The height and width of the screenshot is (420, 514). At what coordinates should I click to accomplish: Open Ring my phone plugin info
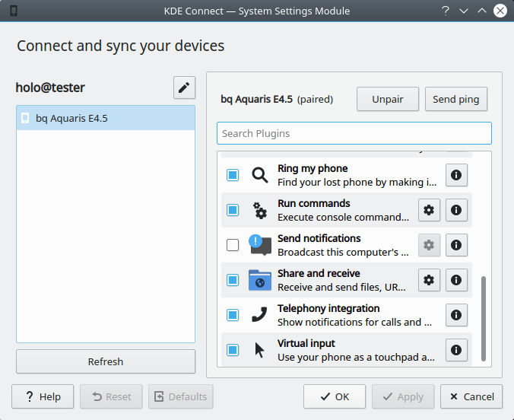coord(456,175)
